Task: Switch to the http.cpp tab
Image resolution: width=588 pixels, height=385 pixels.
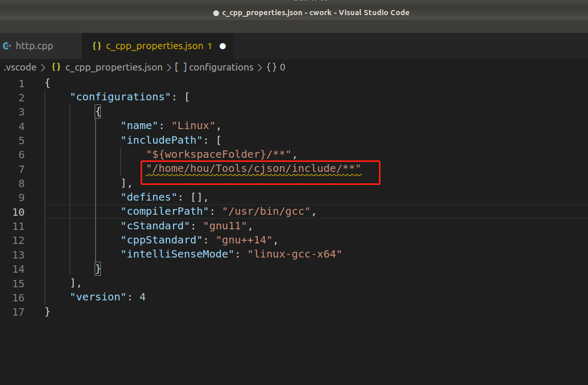Action: click(x=35, y=45)
